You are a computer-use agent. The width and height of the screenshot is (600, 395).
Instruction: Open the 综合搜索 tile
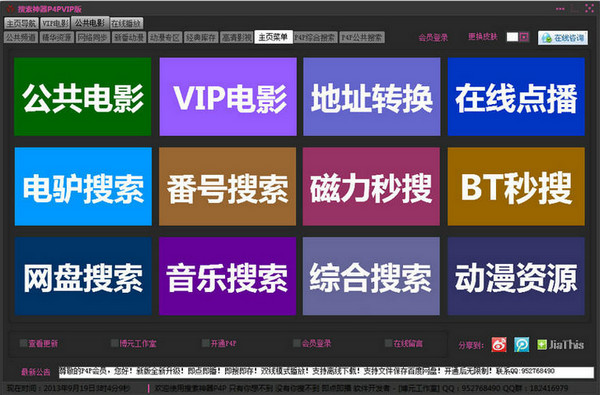[371, 276]
